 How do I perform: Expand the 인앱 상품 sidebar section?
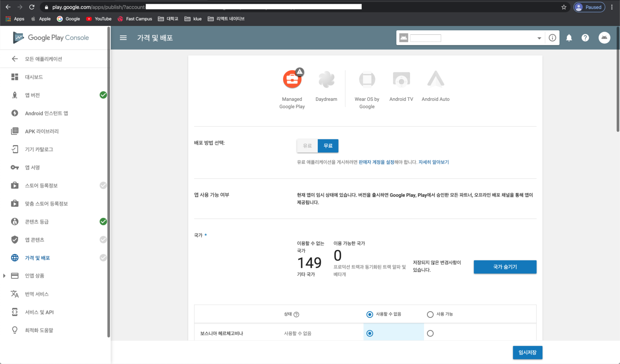[x=4, y=276]
